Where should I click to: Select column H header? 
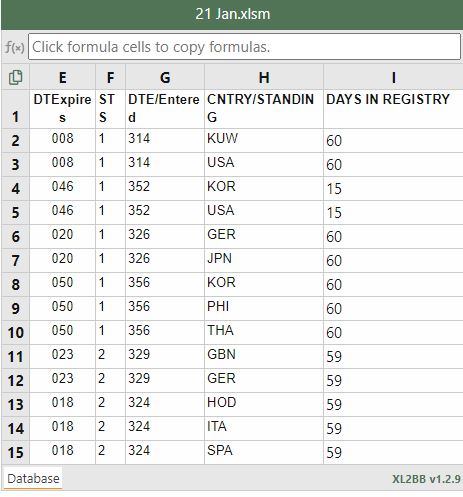tap(264, 77)
